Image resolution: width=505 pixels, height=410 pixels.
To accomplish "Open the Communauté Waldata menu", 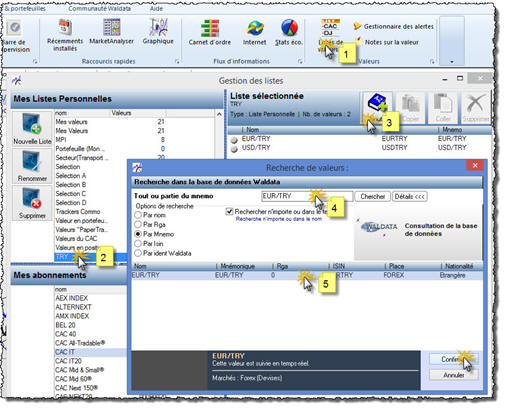I will coord(99,8).
